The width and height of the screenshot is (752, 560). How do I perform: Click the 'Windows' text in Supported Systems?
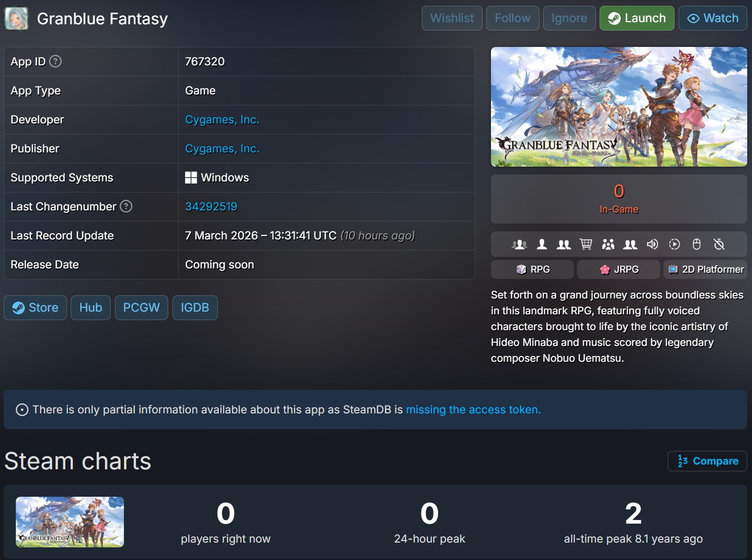[225, 178]
